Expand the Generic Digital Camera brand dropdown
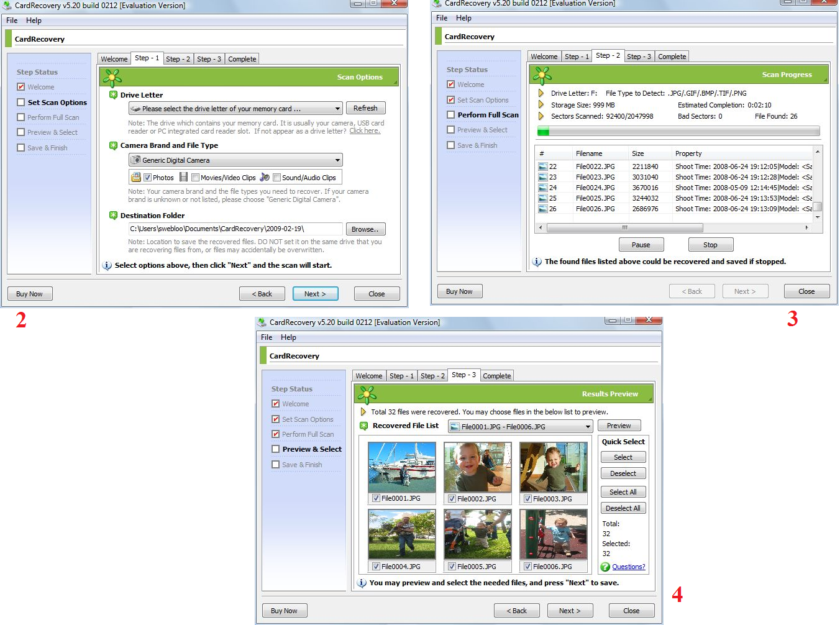Screen dimensions: 840x625 (235, 160)
